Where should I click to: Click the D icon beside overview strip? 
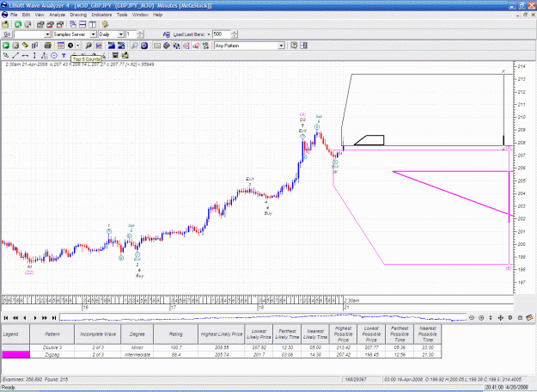tap(510, 318)
